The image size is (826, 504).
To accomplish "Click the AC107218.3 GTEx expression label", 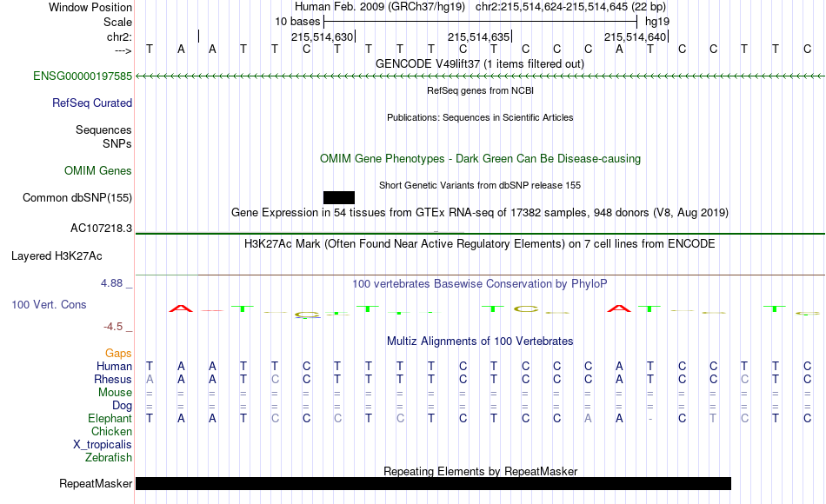I will pos(101,228).
